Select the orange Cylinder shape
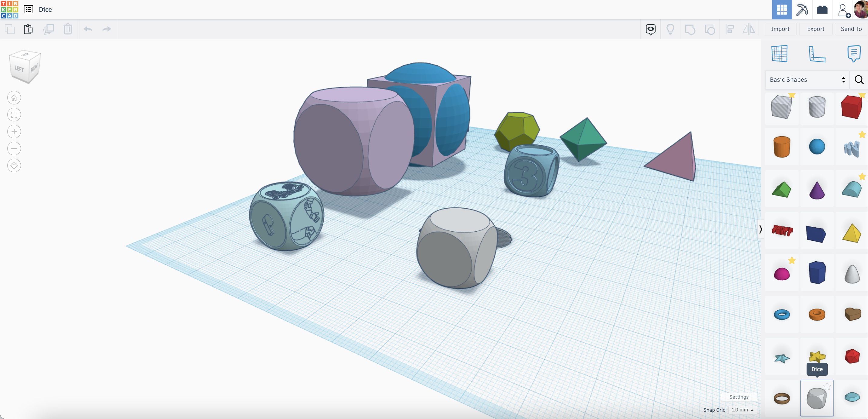Screen dimensions: 868x419 [x=782, y=147]
